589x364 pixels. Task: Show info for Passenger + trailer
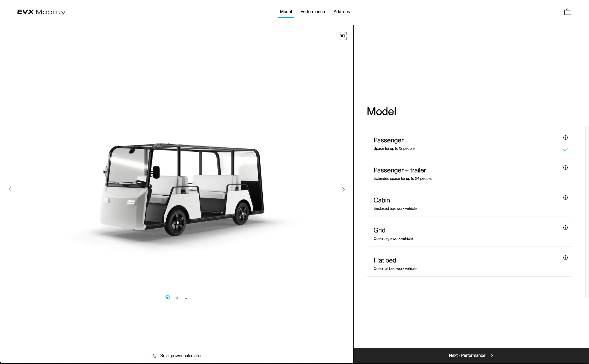coord(565,168)
